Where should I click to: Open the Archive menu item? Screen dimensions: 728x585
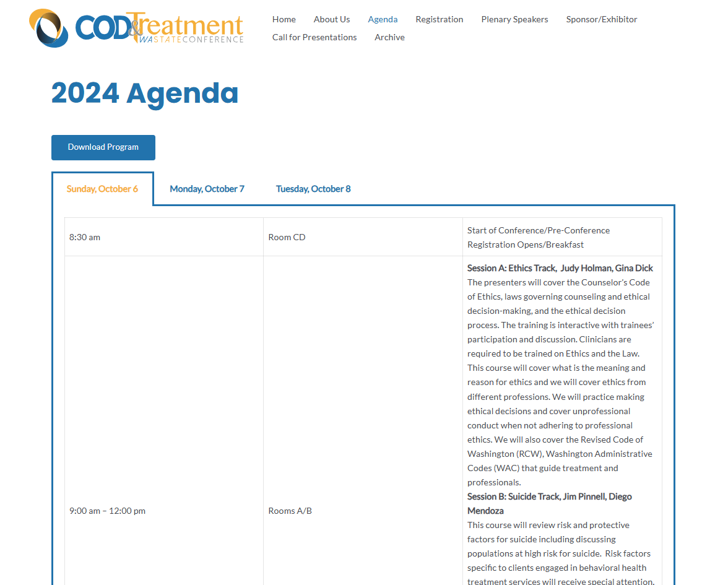389,37
